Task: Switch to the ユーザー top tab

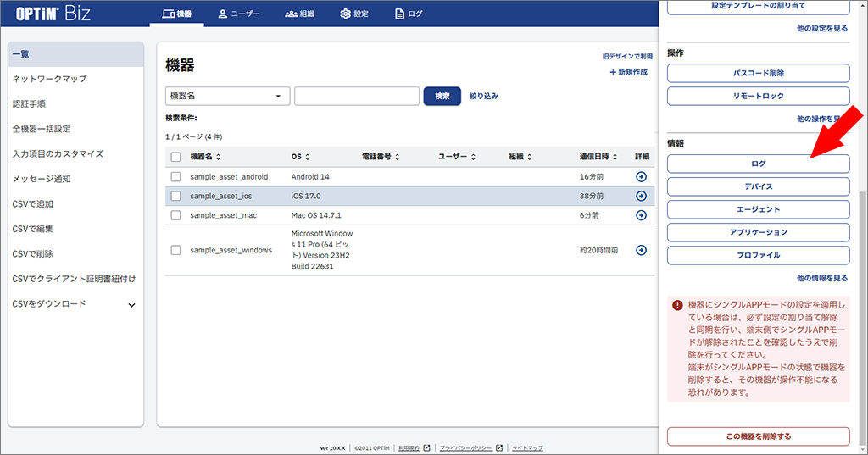Action: pyautogui.click(x=239, y=14)
